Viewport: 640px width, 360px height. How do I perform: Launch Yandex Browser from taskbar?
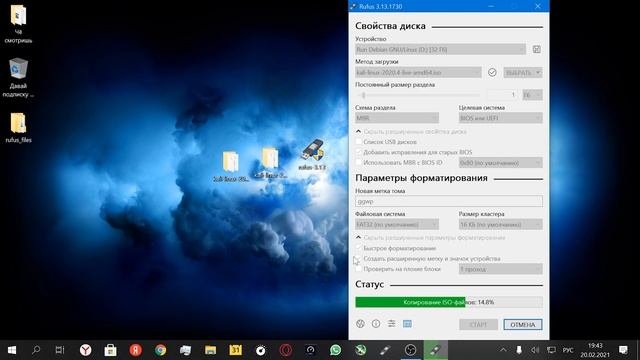point(85,350)
